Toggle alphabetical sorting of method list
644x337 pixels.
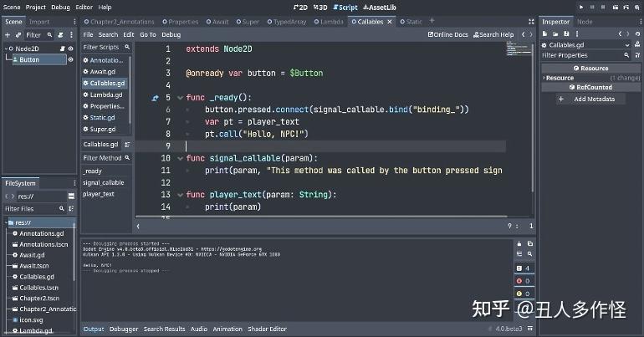coord(127,145)
